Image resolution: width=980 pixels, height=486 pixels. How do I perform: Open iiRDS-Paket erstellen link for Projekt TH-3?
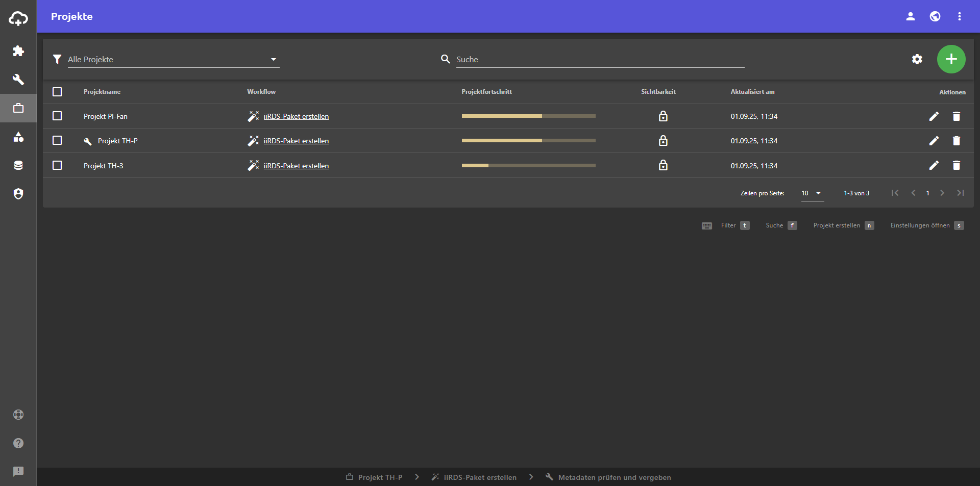pyautogui.click(x=296, y=166)
